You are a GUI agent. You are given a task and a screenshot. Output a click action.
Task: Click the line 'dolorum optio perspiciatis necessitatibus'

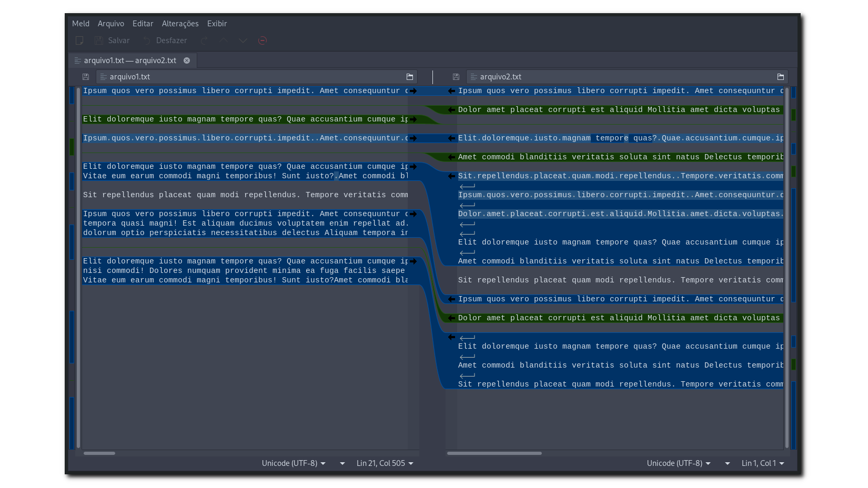pos(245,233)
